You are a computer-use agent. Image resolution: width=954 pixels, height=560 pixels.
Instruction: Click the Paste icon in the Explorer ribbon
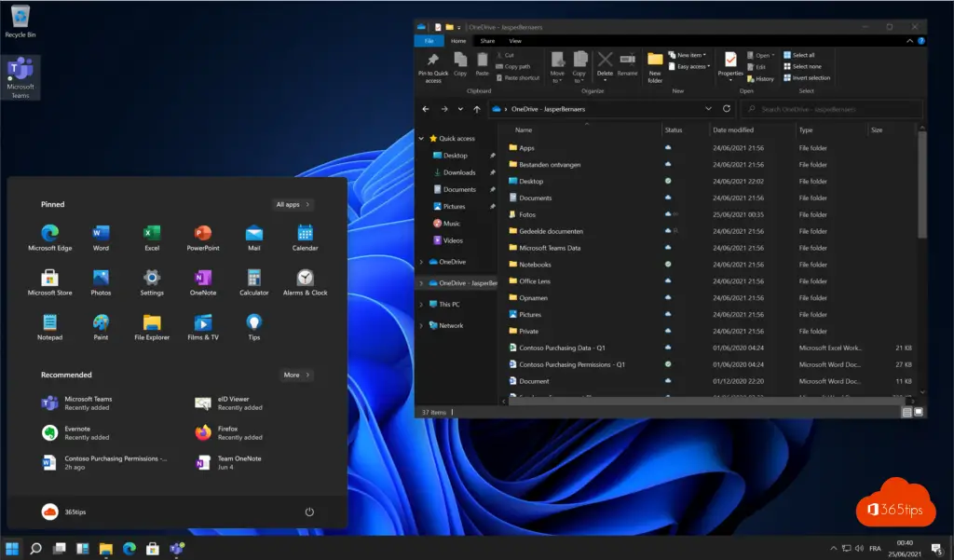pos(482,64)
